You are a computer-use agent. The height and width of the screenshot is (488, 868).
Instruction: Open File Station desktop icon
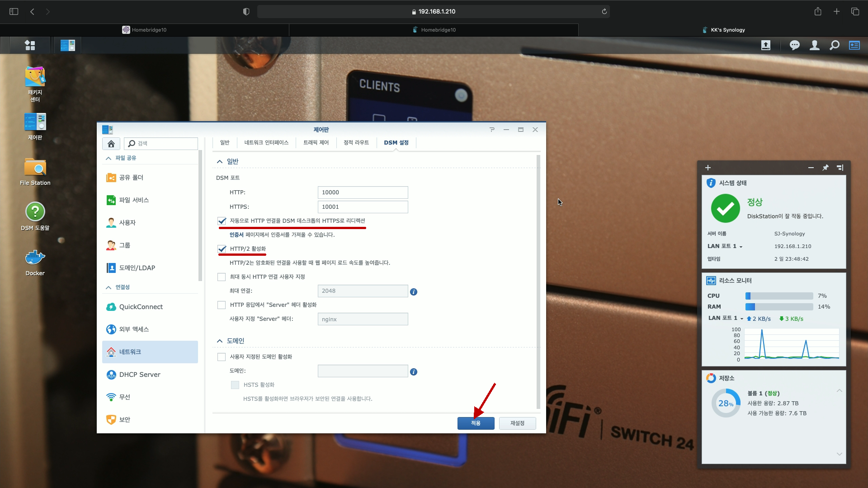(x=35, y=168)
